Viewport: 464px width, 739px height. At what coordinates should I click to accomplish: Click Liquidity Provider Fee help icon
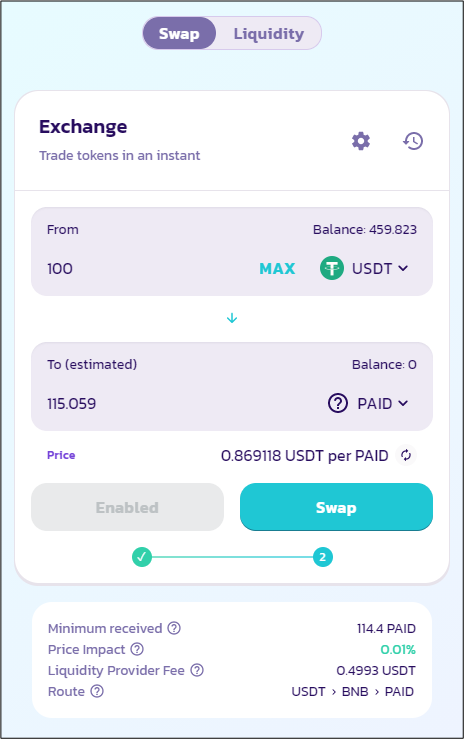pyautogui.click(x=197, y=670)
